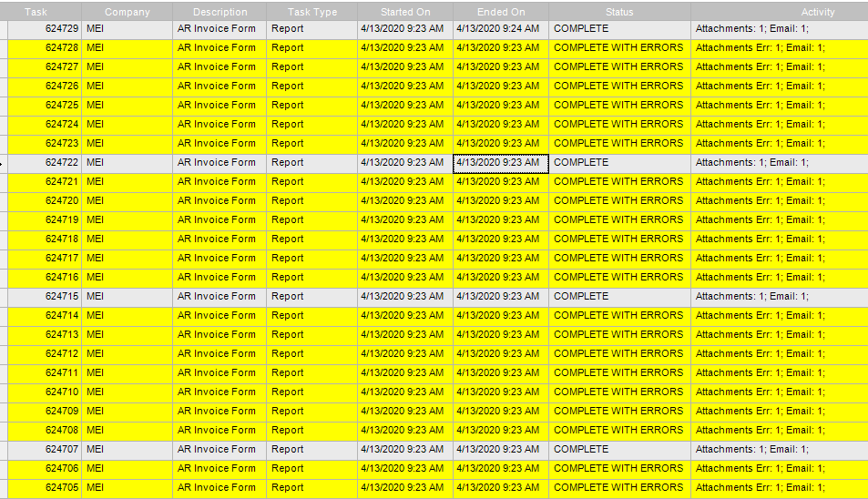Select task number 624707 cell
Viewport: 868px width, 499px height.
45,449
